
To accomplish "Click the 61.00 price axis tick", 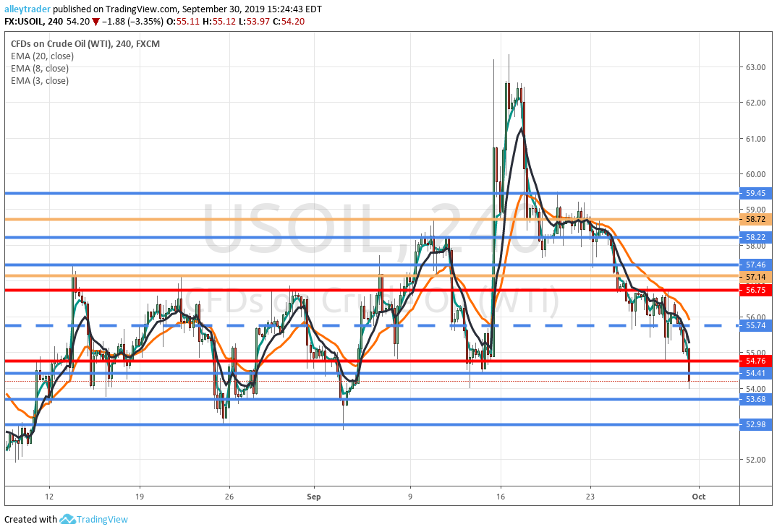I will (x=756, y=139).
